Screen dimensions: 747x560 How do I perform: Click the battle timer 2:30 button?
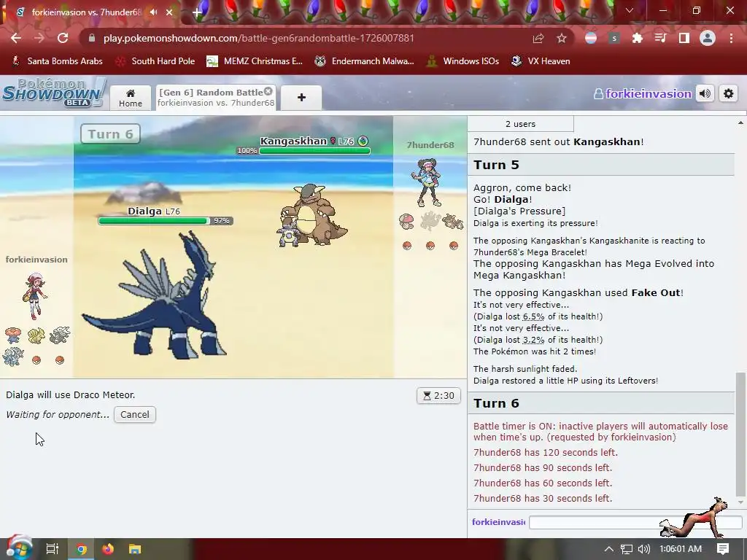pos(438,396)
